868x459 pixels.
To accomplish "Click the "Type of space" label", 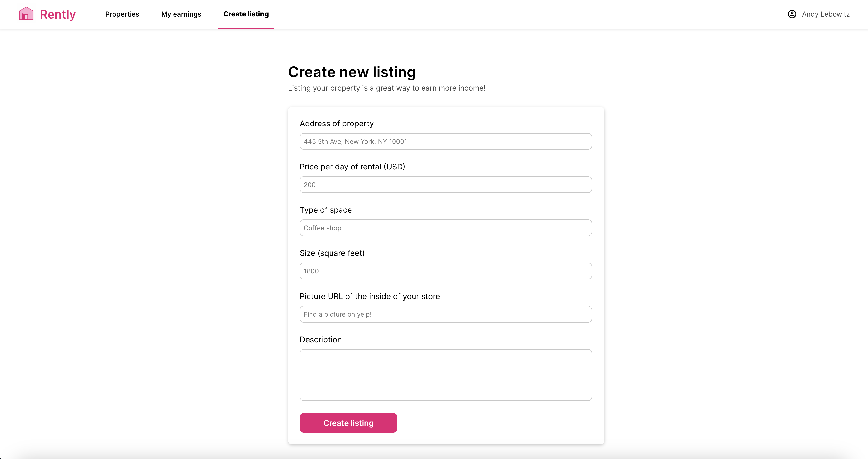I will (326, 210).
